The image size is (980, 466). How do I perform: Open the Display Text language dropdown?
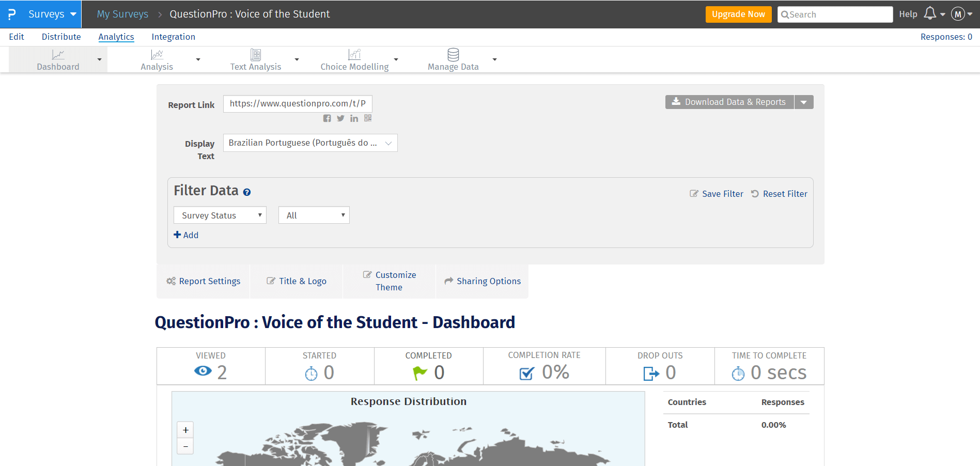click(310, 143)
